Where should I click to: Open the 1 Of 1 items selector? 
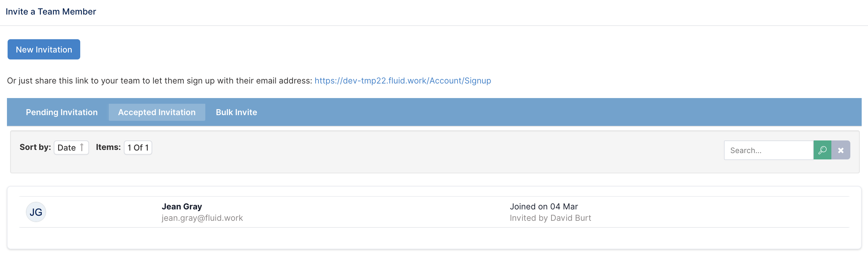click(x=138, y=147)
